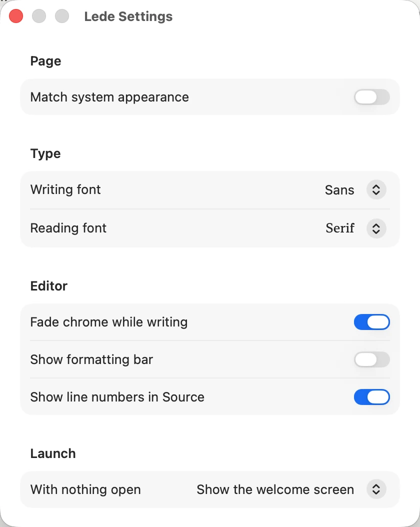Viewport: 420px width, 527px height.
Task: Click the 'Reading font' label
Action: point(68,228)
